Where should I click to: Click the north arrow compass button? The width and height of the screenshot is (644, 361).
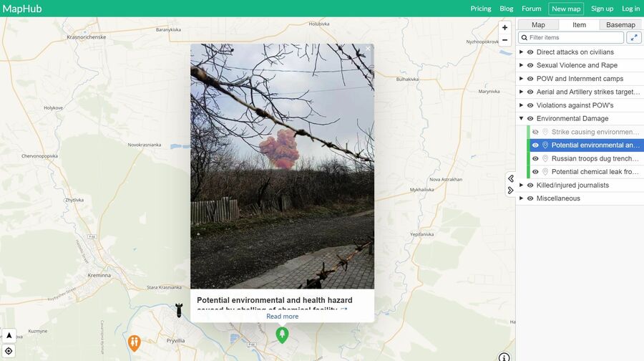9,335
